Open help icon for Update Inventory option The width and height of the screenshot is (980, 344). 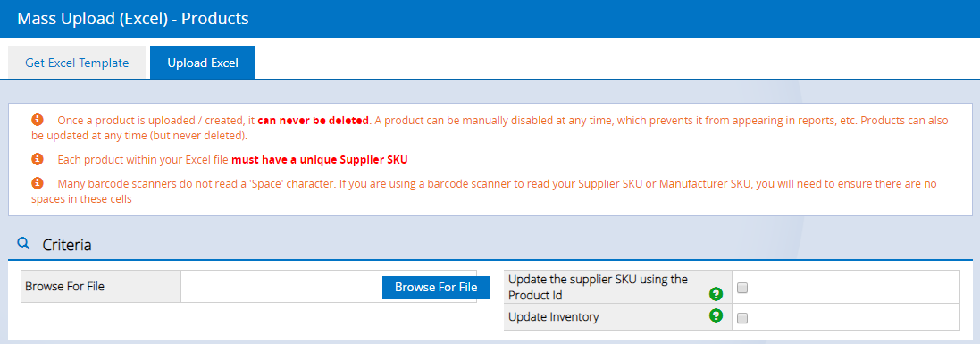click(x=716, y=316)
